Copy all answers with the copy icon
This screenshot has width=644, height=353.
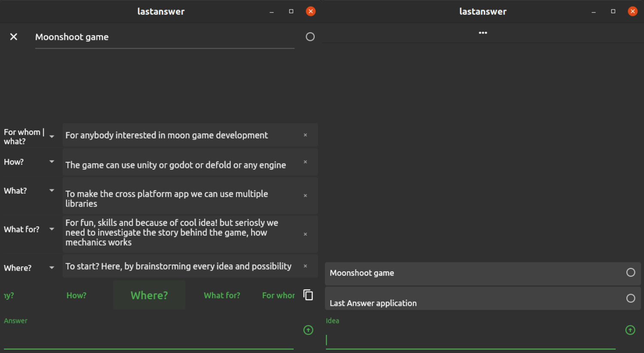[308, 295]
